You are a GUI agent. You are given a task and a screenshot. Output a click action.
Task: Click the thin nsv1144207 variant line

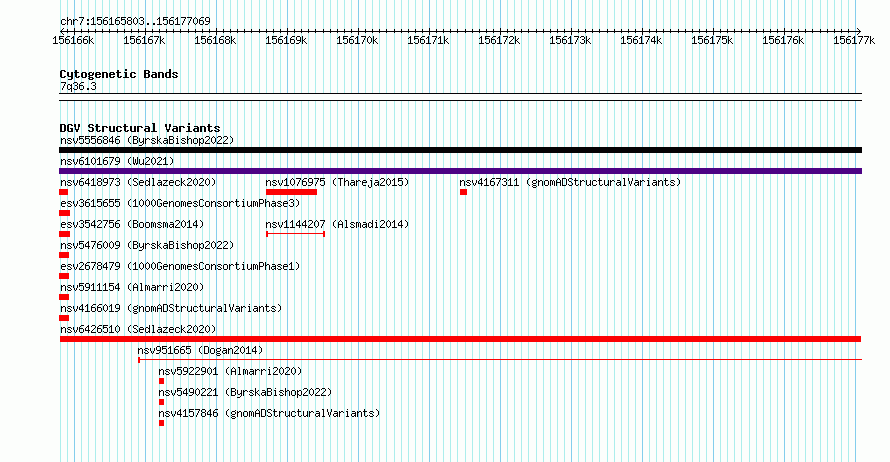coord(296,234)
